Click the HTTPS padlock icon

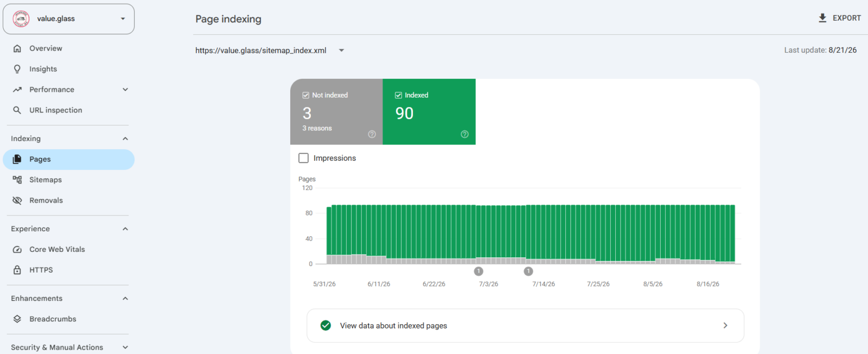click(17, 270)
